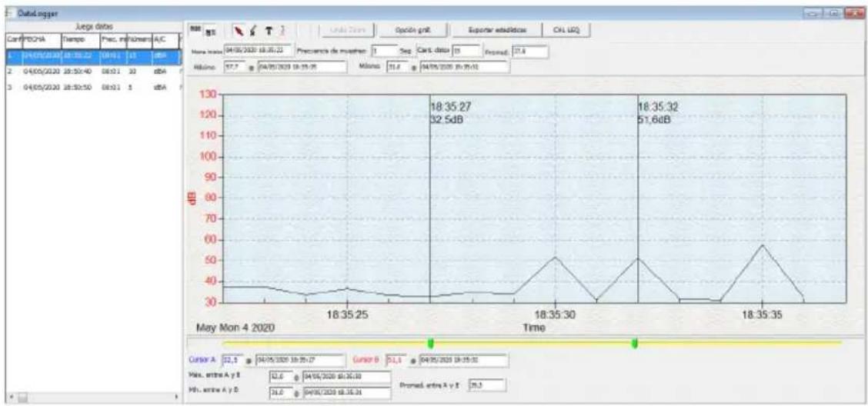Screen dimensions: 868x406
Task: Click the Mín. entre A y B timestamp field
Action: point(346,393)
